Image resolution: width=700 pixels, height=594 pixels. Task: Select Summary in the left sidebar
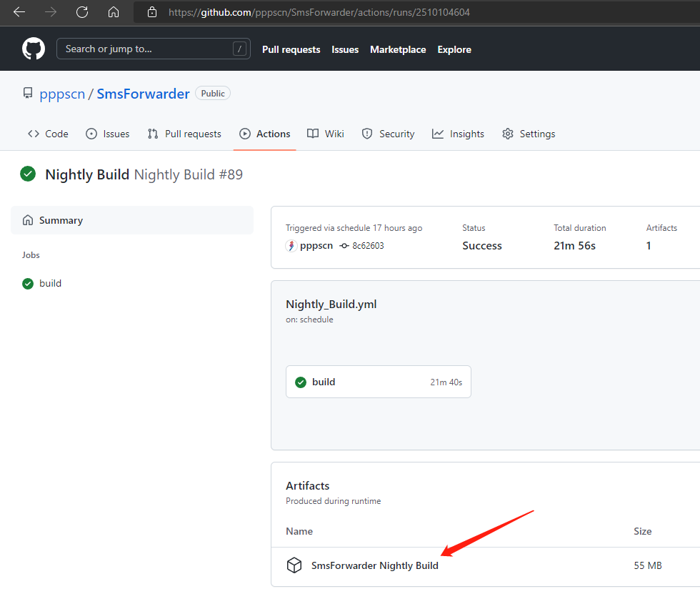131,220
